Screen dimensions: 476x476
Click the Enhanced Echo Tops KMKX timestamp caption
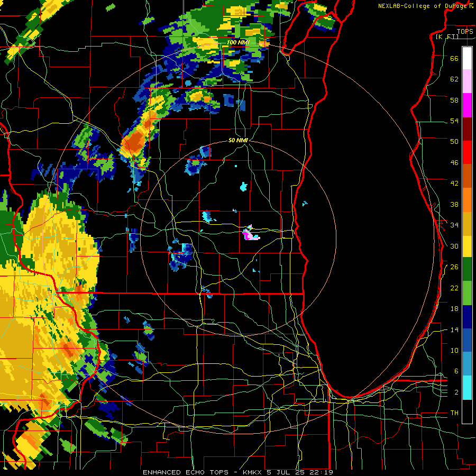[238, 472]
